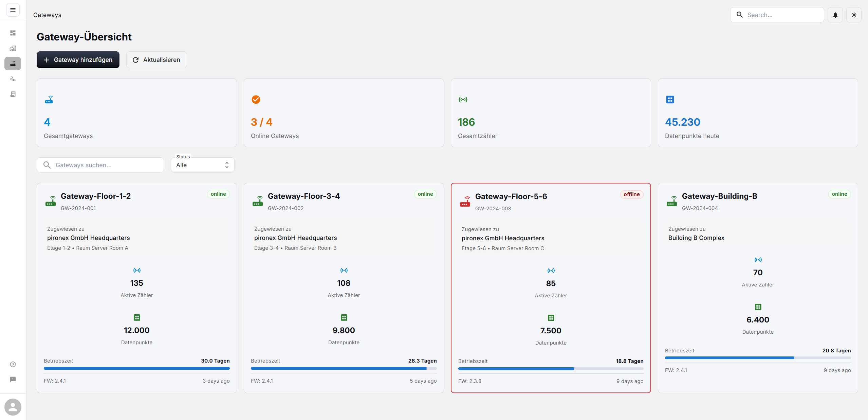Click the Online Gateways summary card
Image resolution: width=868 pixels, height=420 pixels.
point(344,113)
